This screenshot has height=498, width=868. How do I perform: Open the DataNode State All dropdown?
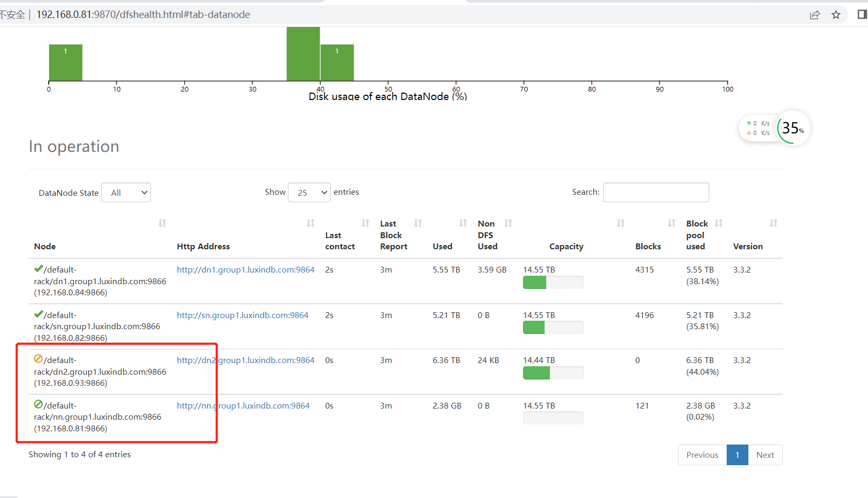click(126, 193)
